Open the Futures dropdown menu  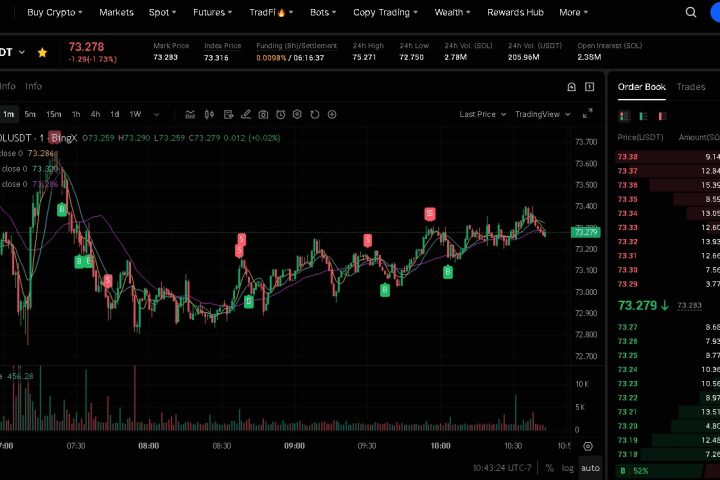point(212,12)
